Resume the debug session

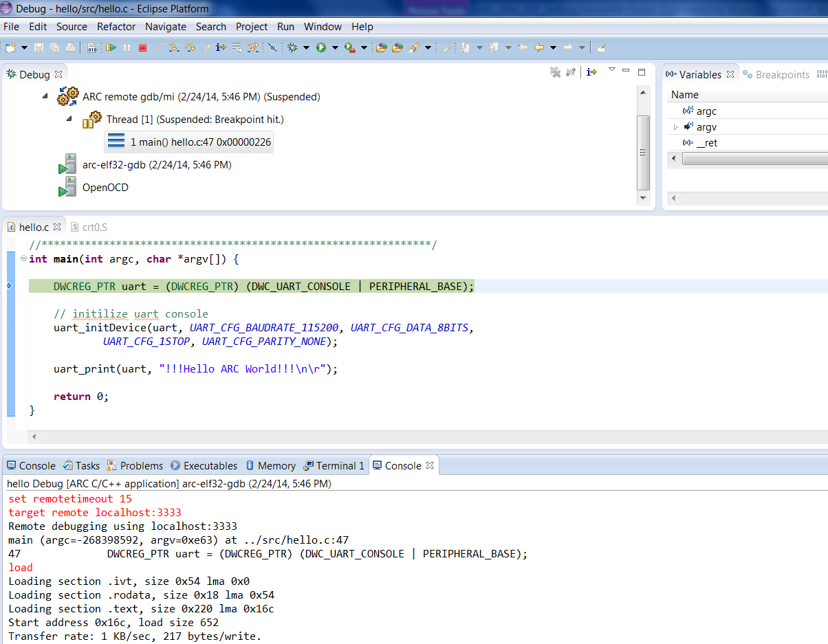tap(111, 47)
